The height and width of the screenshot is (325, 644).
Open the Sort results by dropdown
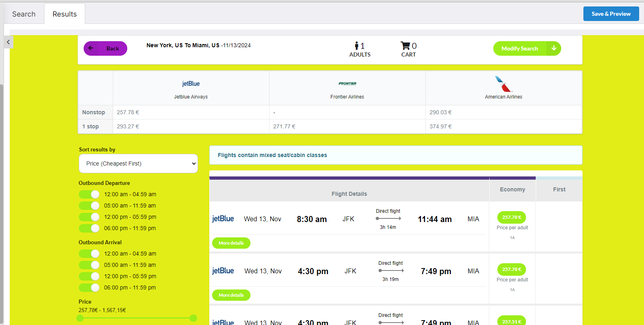(138, 164)
